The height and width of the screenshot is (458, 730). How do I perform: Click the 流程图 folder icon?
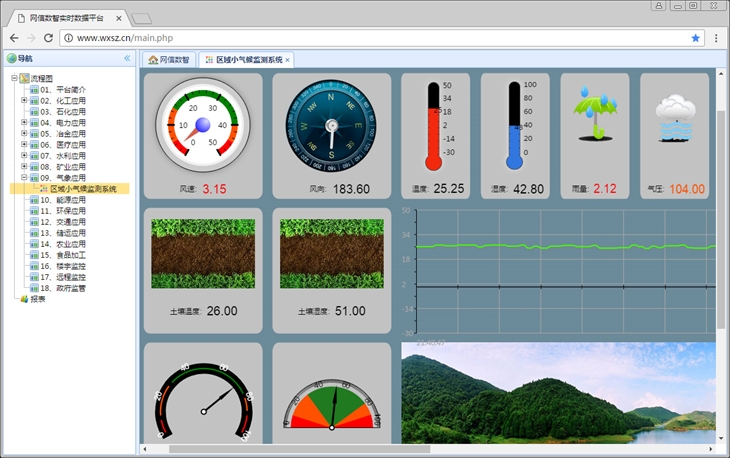[24, 78]
